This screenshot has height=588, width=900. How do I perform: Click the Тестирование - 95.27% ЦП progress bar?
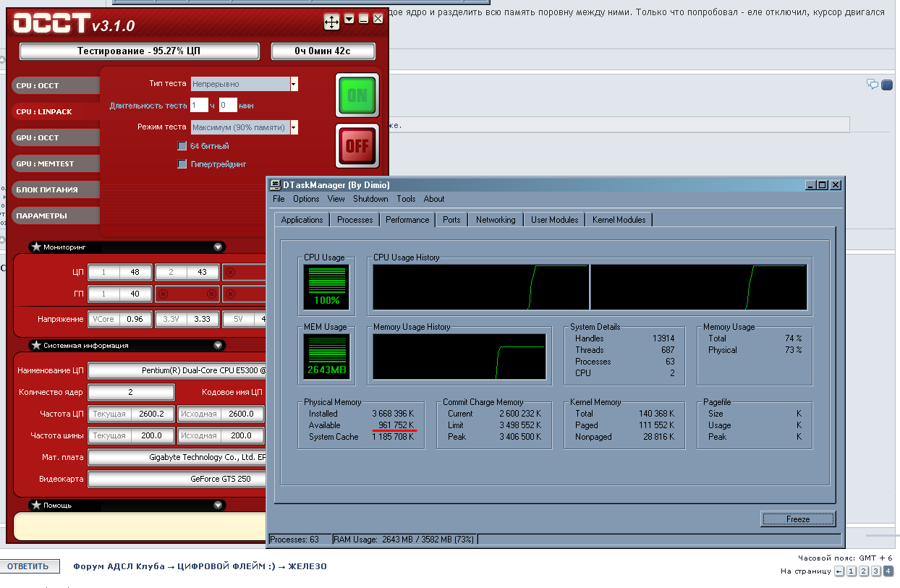[139, 51]
